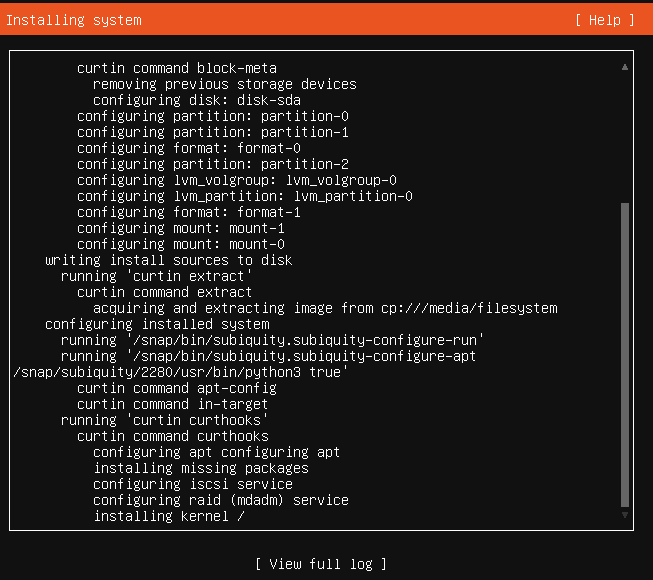Click the Installing system title
The width and height of the screenshot is (653, 580).
[x=74, y=20]
